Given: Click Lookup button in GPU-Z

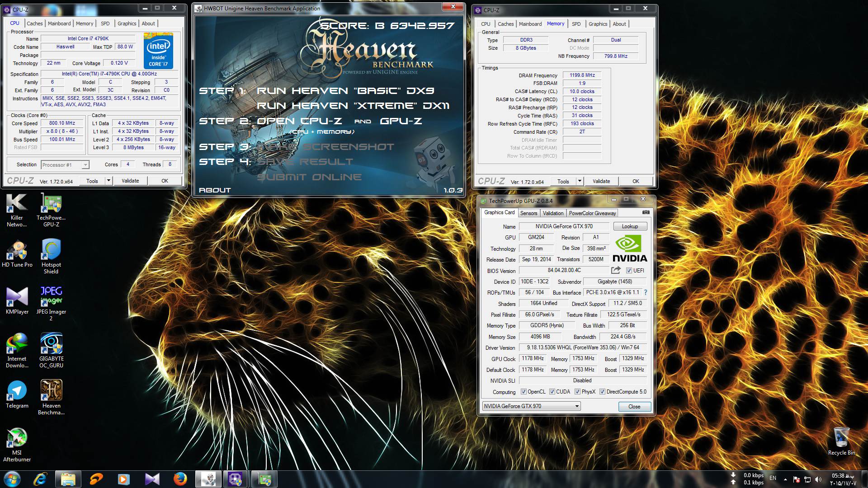Looking at the screenshot, I should pos(630,226).
